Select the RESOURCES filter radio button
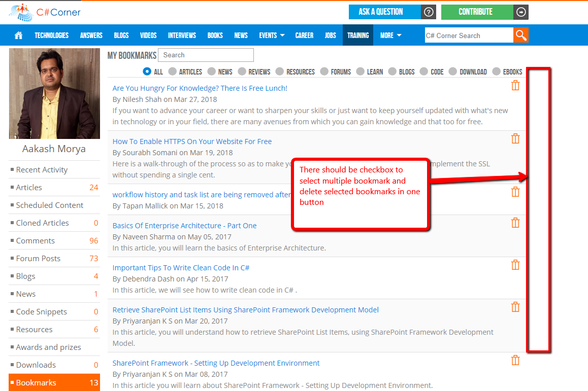The image size is (588, 391). pos(280,72)
